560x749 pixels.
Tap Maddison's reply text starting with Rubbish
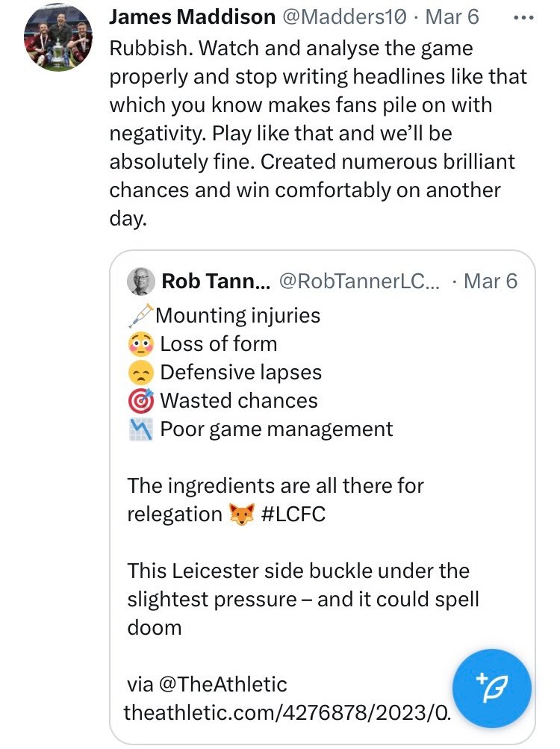point(318,133)
